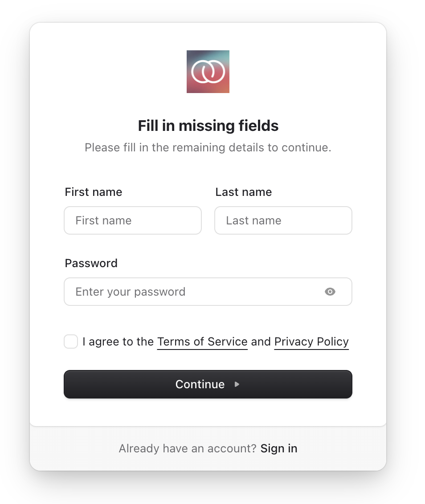Screen dimensions: 425x504
Task: Click the interlocking rings app logo
Action: pyautogui.click(x=208, y=72)
